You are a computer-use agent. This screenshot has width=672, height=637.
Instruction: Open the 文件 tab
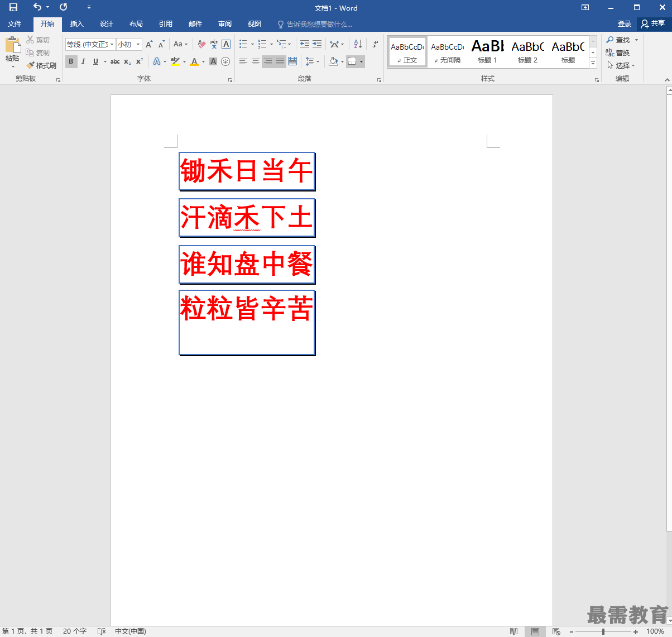click(15, 24)
